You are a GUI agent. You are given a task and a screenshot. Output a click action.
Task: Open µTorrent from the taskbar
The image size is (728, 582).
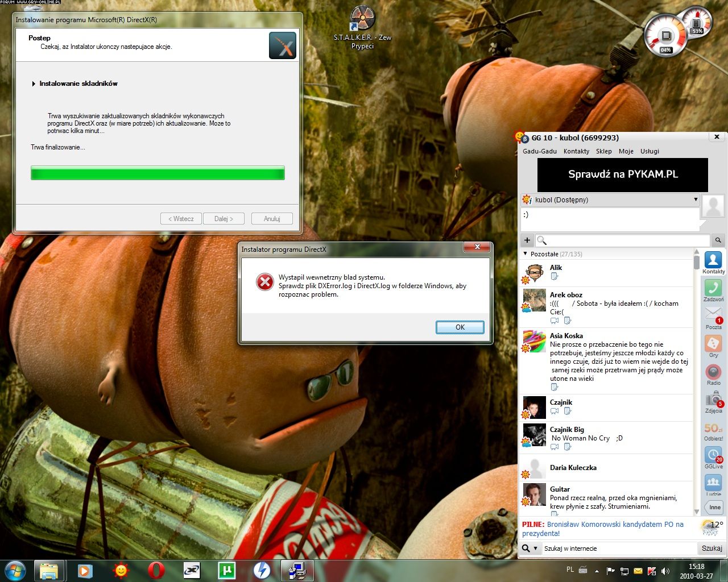(226, 571)
